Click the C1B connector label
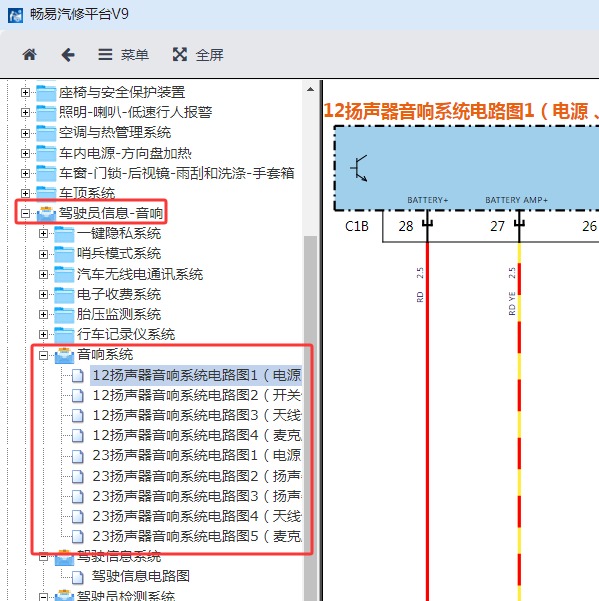 [356, 226]
